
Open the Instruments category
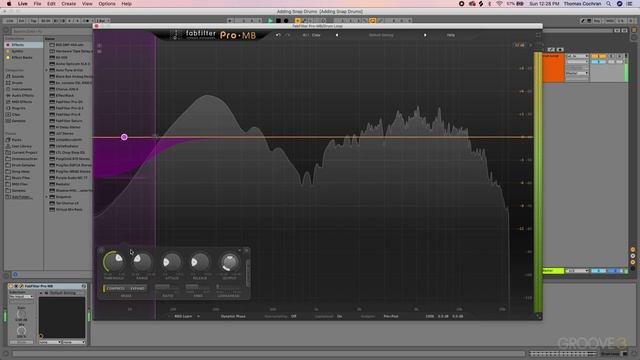coord(22,89)
